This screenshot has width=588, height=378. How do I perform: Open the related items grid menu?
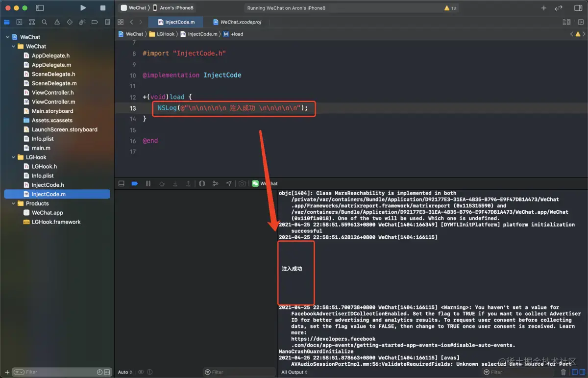pos(121,22)
